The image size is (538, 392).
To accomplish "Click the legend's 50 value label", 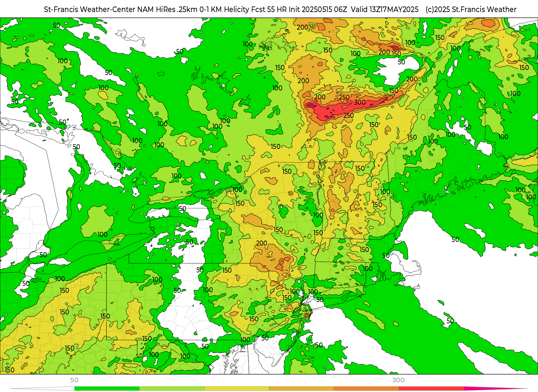I will pos(74,380).
